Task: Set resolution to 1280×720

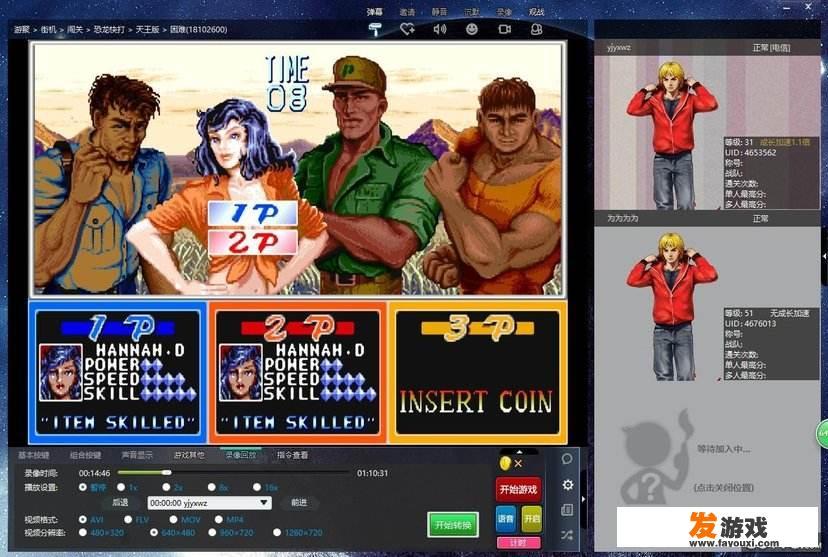Action: point(277,533)
